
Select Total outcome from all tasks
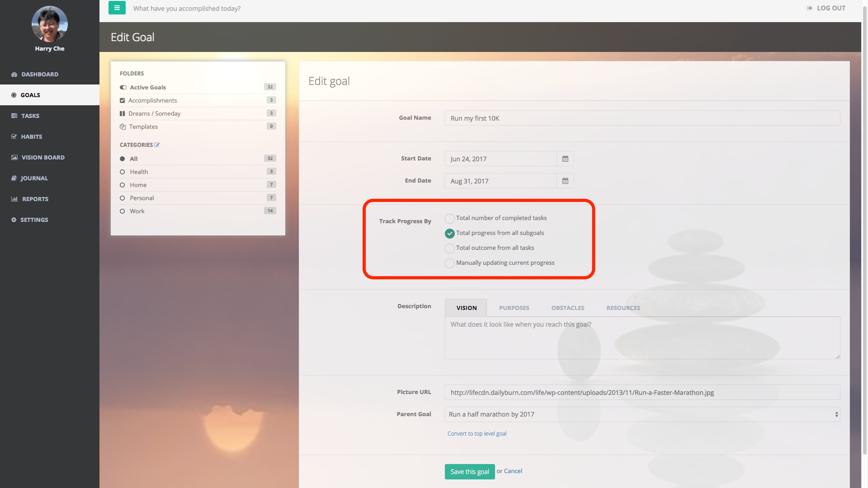pyautogui.click(x=449, y=249)
